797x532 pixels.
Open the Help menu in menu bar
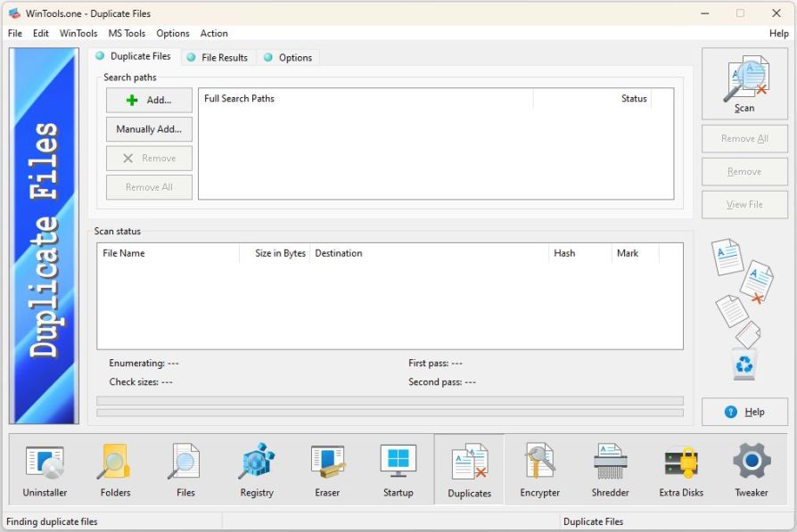[778, 33]
